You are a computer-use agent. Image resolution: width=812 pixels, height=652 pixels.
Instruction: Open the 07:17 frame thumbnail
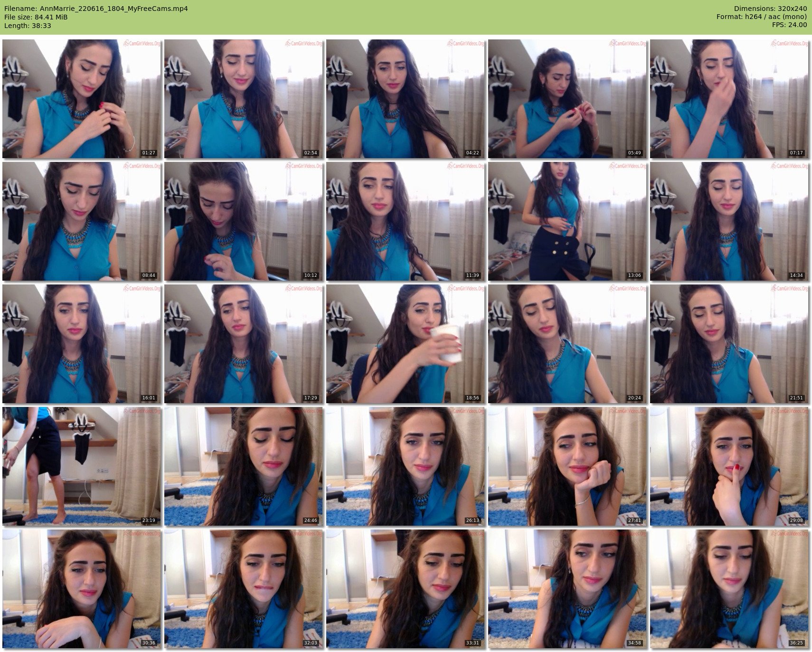(729, 99)
